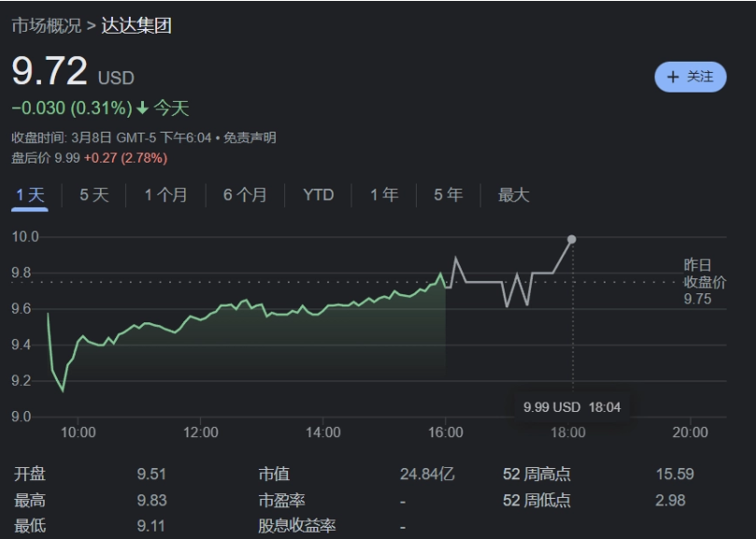Click the 52 周高点 value 15.59

(675, 474)
